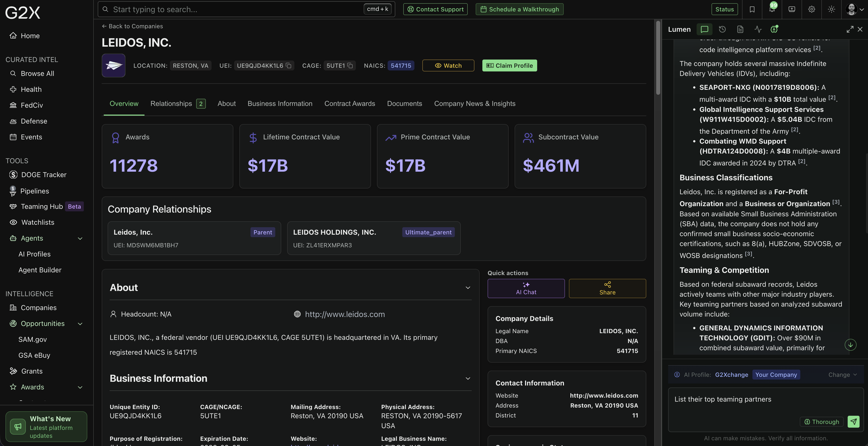Switch to the About tab
Screen dimensions: 868x446
(226, 103)
